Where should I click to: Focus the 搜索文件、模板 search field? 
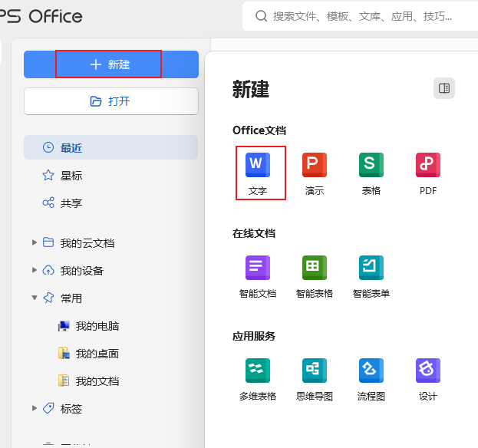tap(362, 16)
